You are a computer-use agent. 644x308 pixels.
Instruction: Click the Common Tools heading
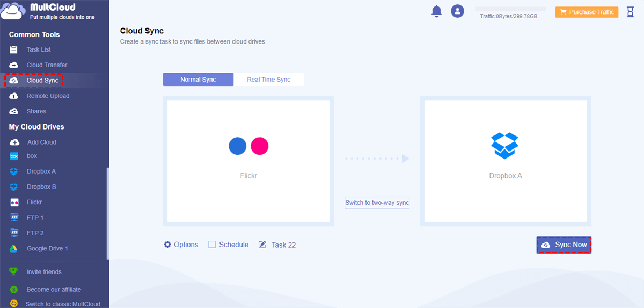pos(34,34)
